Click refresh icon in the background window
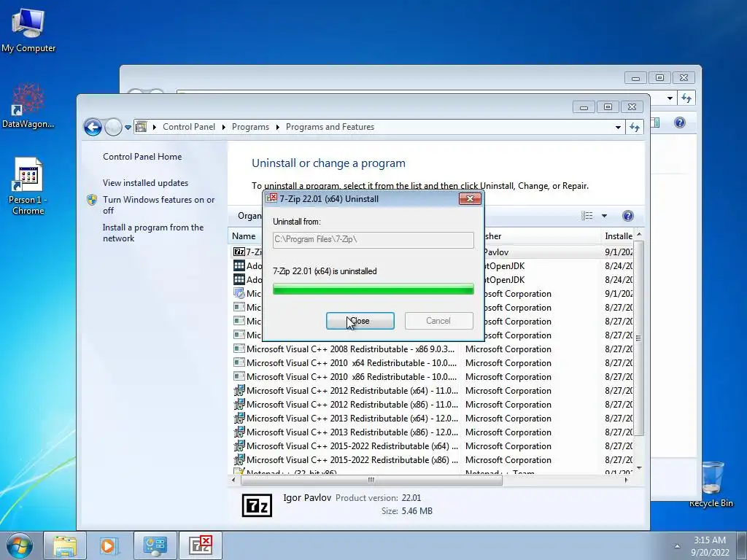747x560 pixels. coord(686,98)
